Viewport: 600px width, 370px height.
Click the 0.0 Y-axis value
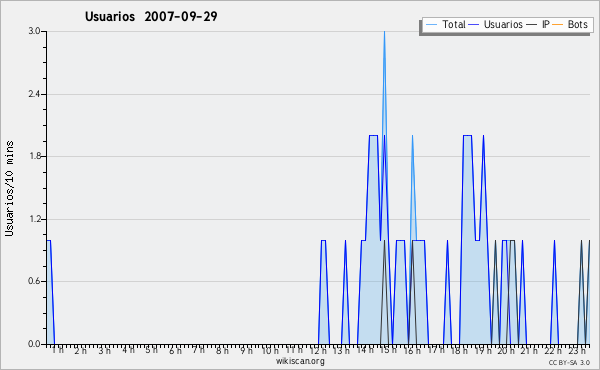(35, 344)
